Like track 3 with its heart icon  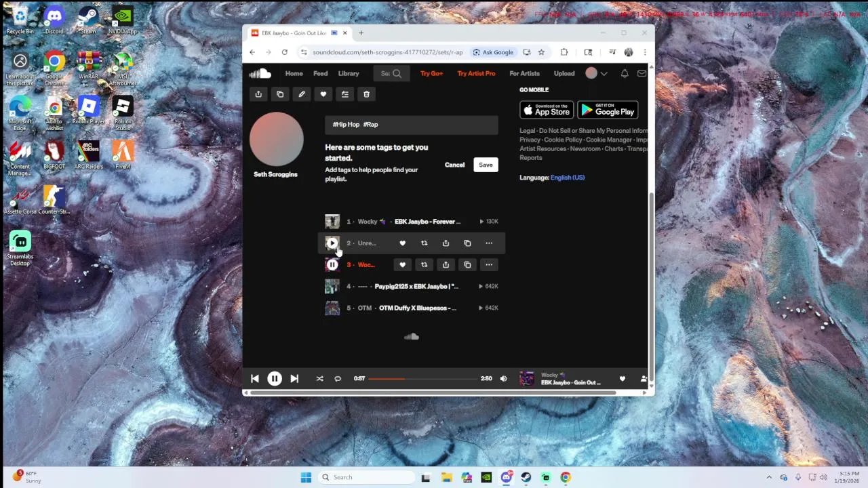(402, 265)
